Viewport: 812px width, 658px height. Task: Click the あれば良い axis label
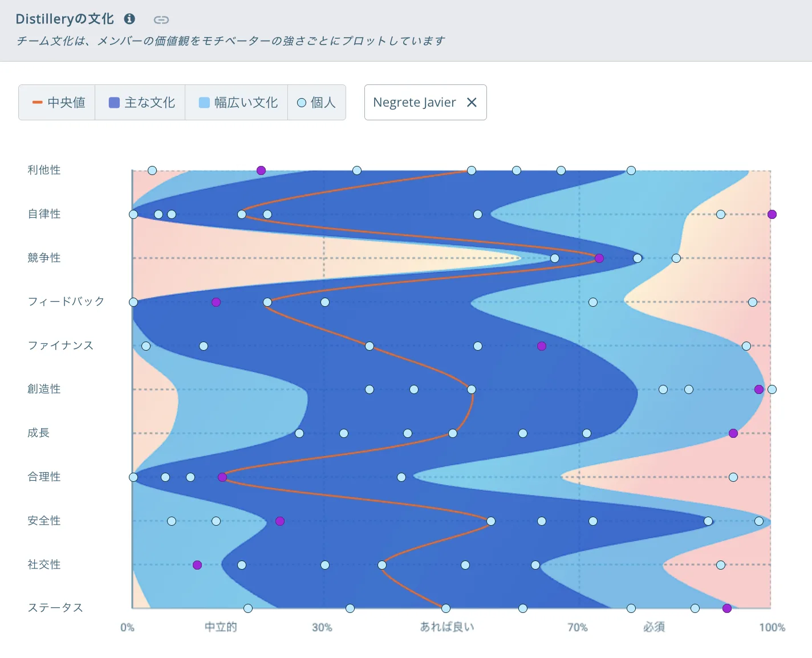pyautogui.click(x=447, y=627)
